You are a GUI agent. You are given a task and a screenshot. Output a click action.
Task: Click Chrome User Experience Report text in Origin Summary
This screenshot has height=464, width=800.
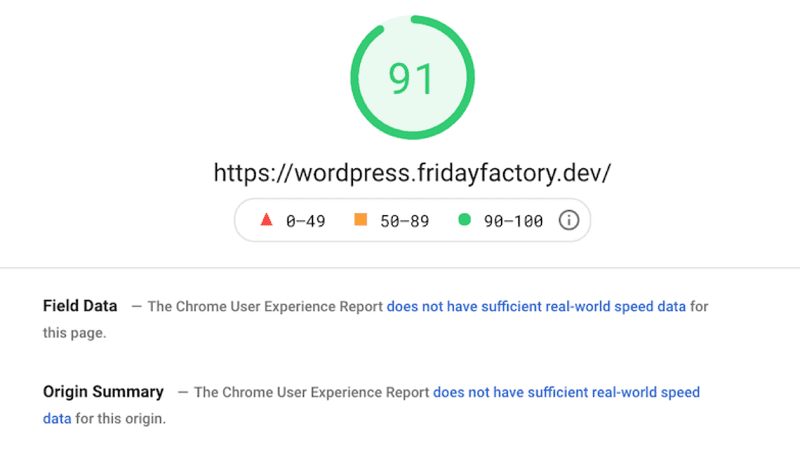tap(311, 392)
